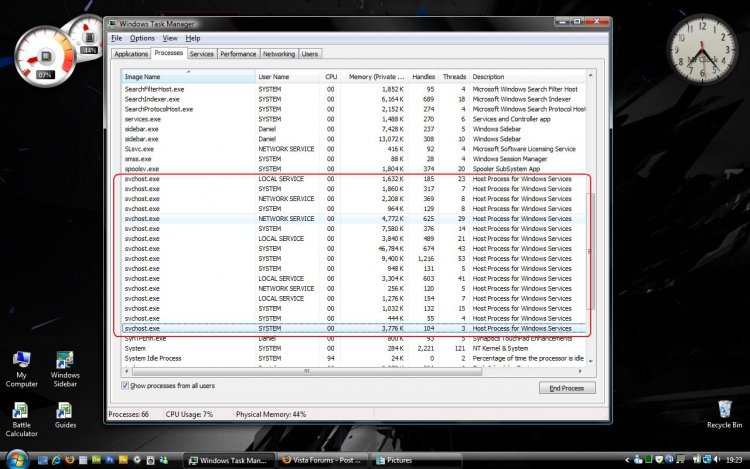This screenshot has height=469, width=750.
Task: Open the Options menu
Action: click(x=142, y=38)
